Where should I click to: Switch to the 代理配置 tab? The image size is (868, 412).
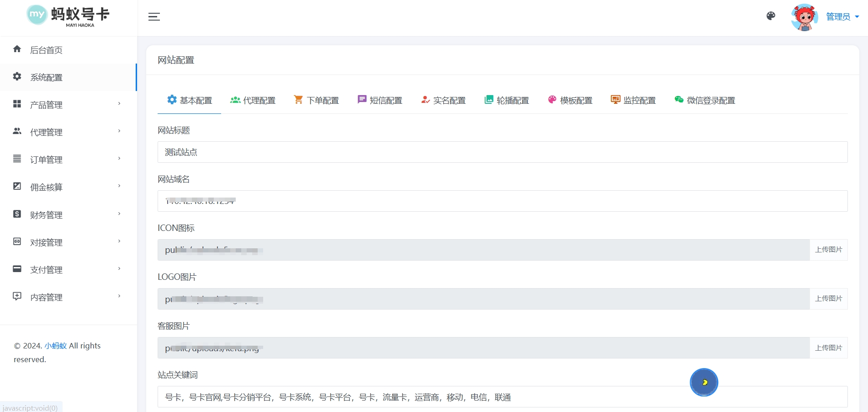click(253, 100)
